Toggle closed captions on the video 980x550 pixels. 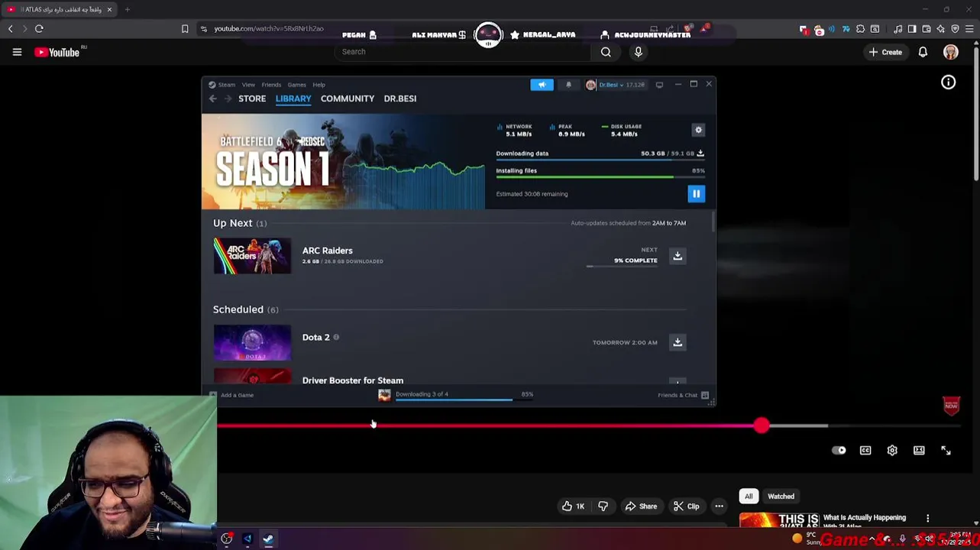pyautogui.click(x=865, y=451)
